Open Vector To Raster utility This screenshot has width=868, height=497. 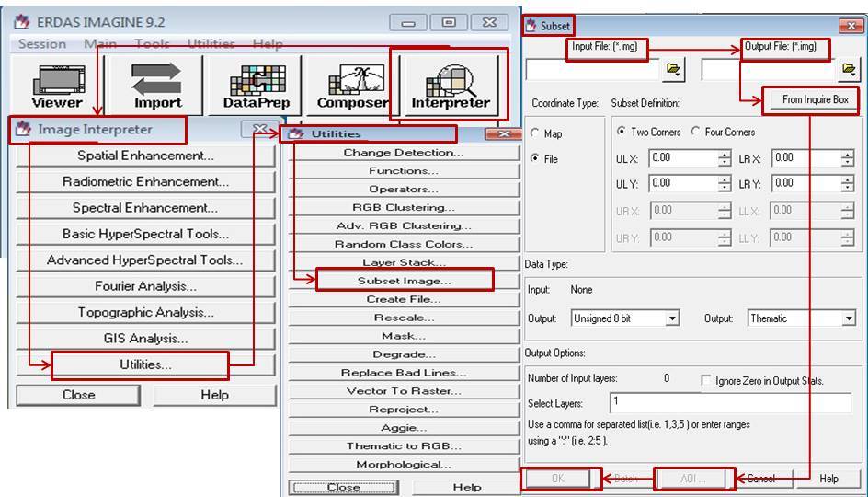coord(404,390)
